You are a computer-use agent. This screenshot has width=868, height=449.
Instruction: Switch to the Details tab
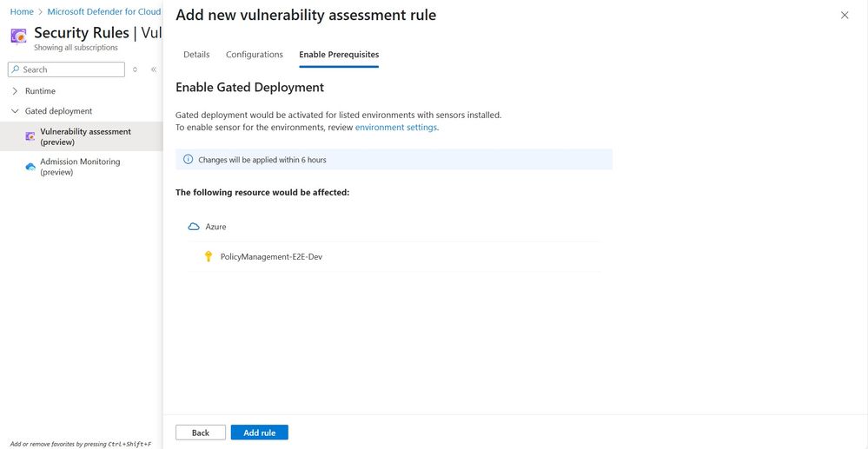196,54
